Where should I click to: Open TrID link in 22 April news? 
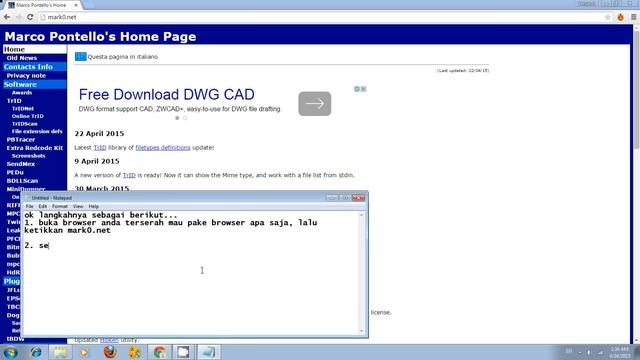click(x=100, y=147)
